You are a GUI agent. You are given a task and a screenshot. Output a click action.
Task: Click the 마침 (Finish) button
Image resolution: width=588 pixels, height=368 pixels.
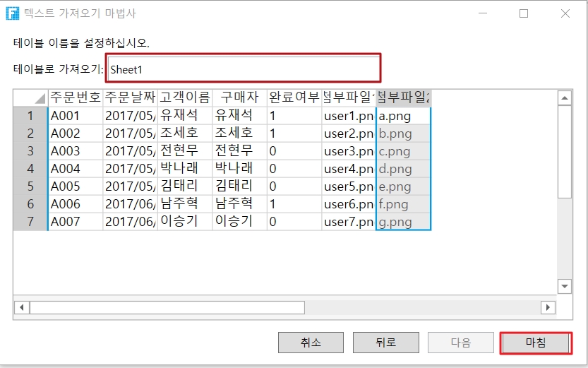tap(534, 343)
